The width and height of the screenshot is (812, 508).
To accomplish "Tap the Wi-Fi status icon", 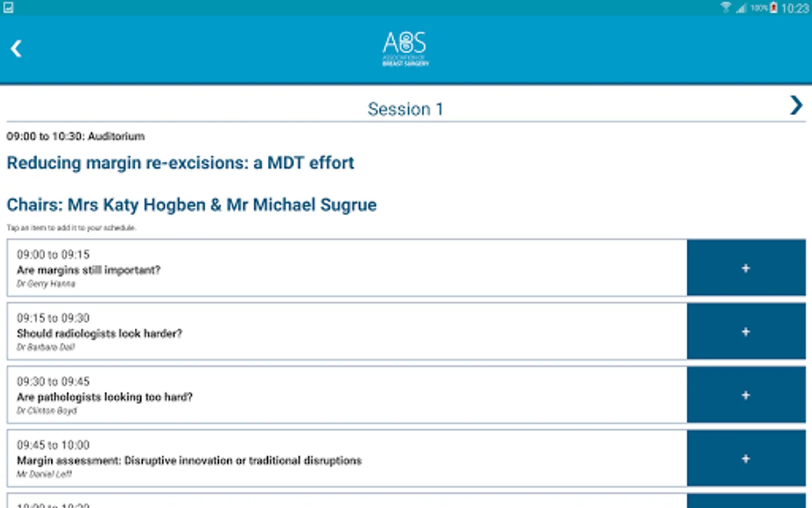I will coord(725,7).
